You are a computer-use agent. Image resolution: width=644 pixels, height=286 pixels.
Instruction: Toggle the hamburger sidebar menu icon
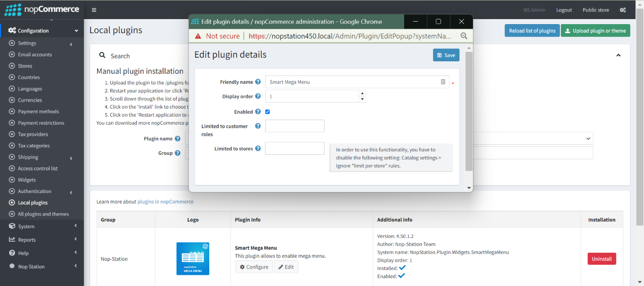[x=94, y=10]
